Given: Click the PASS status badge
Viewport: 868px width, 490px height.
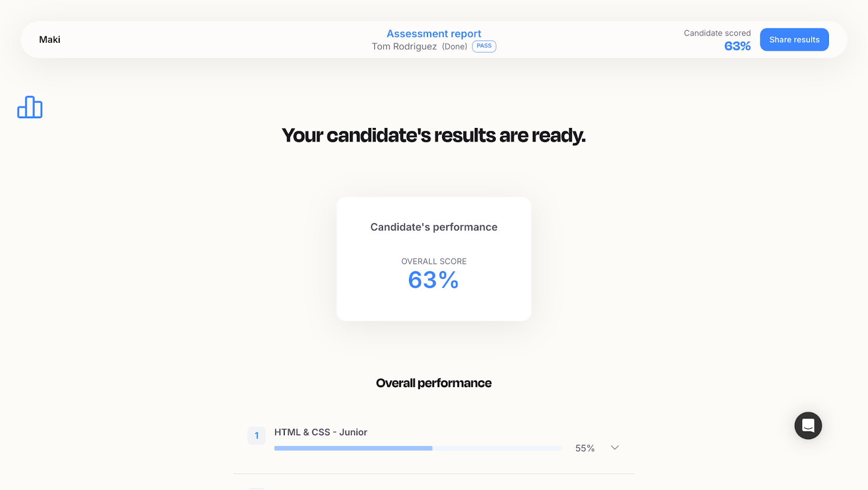Looking at the screenshot, I should click(x=484, y=46).
